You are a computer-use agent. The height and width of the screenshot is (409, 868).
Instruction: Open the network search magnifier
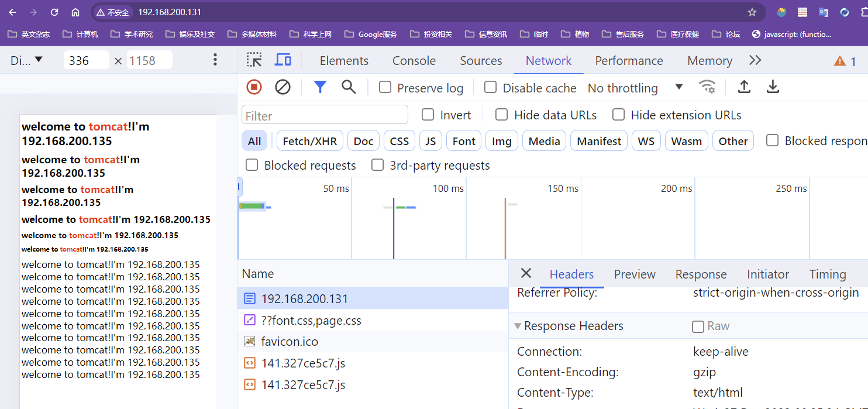tap(349, 87)
